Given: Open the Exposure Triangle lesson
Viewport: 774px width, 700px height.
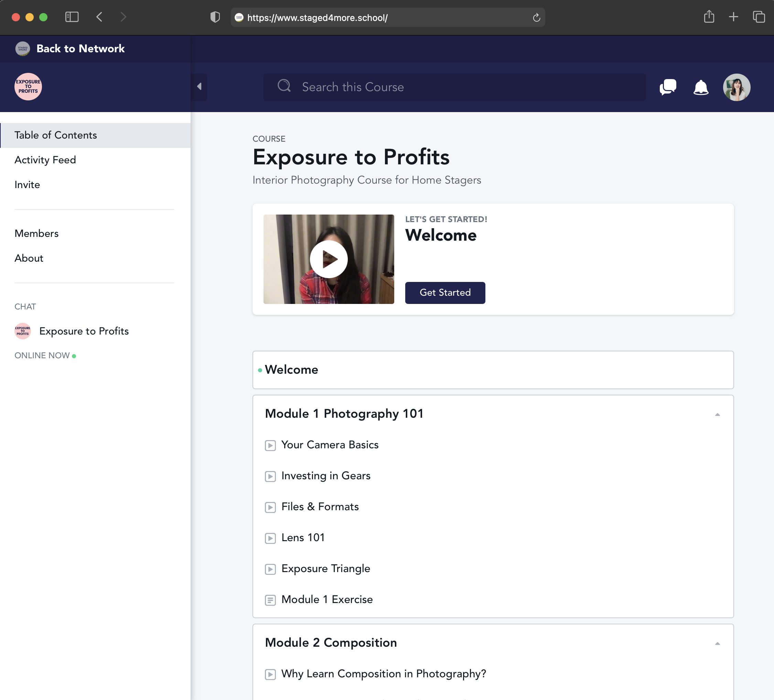Looking at the screenshot, I should point(325,568).
